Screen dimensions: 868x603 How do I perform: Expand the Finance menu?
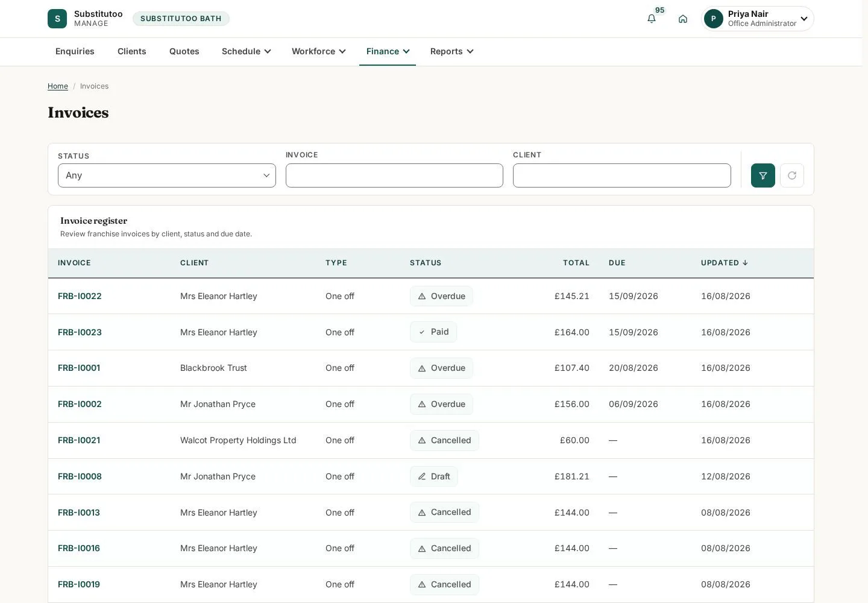tap(388, 51)
